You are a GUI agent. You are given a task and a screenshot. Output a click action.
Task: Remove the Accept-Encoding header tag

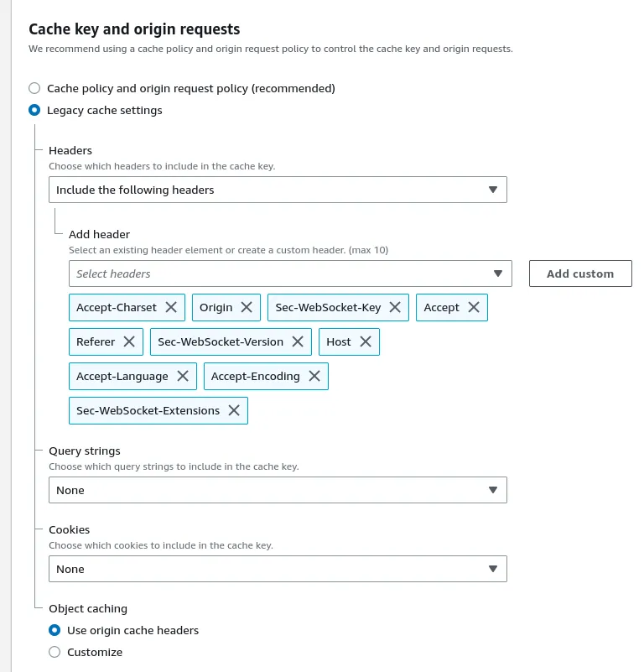click(314, 377)
